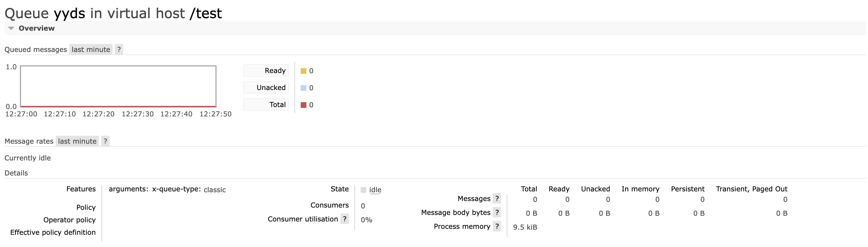Click the blue Unacked color swatch

click(x=303, y=88)
